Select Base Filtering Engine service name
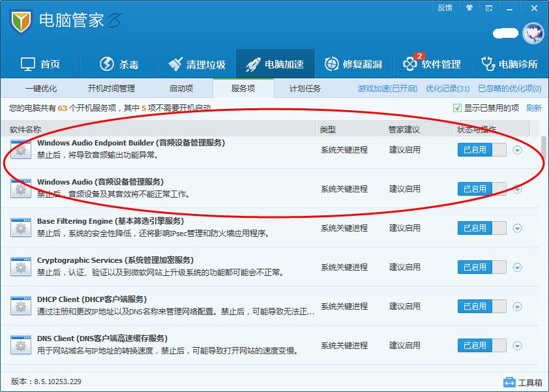This screenshot has height=392, width=549. pos(110,221)
